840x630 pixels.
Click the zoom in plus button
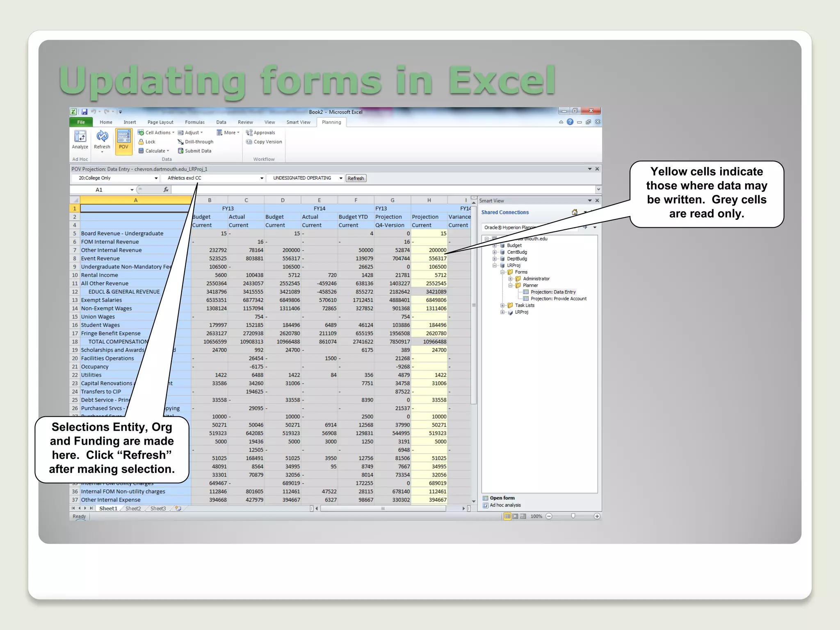pos(597,516)
